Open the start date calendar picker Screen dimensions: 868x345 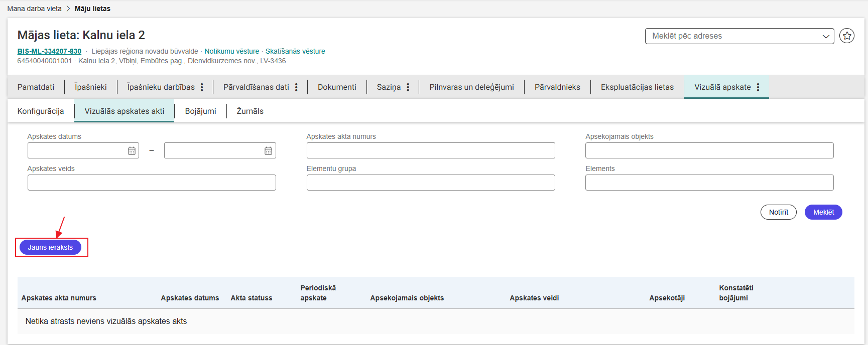(132, 151)
